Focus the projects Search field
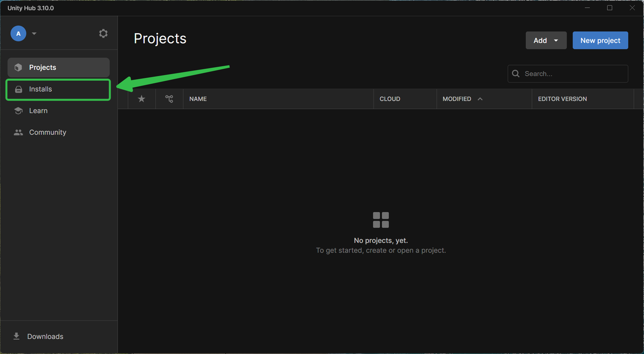644x354 pixels. click(x=573, y=74)
